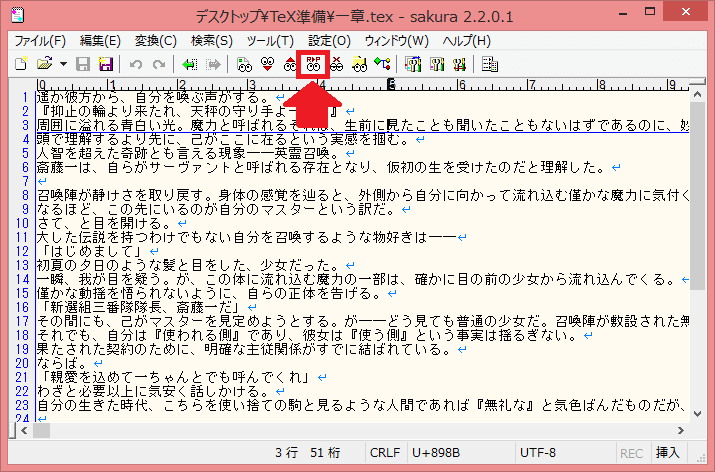
Task: Click the U+898B character code display
Action: 436,452
